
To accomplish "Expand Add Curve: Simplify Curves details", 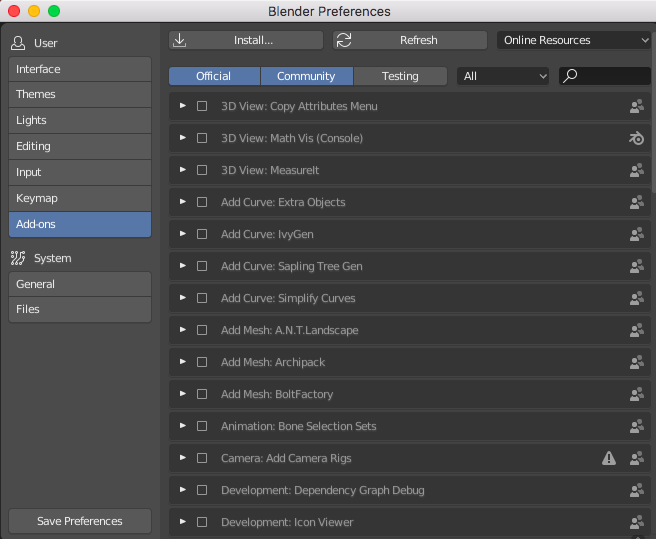I will (x=183, y=298).
